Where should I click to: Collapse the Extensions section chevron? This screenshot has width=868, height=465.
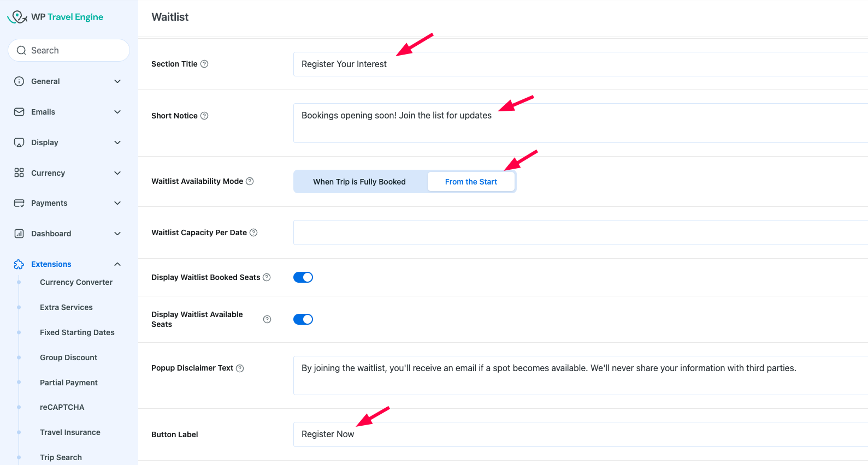pyautogui.click(x=117, y=264)
